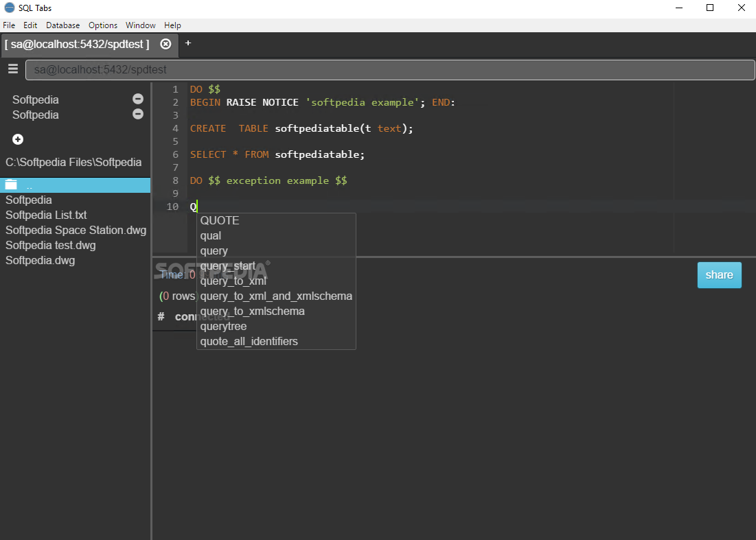Choose query_to_xml_and_xmlschema suggestion
The height and width of the screenshot is (540, 756).
tap(276, 296)
